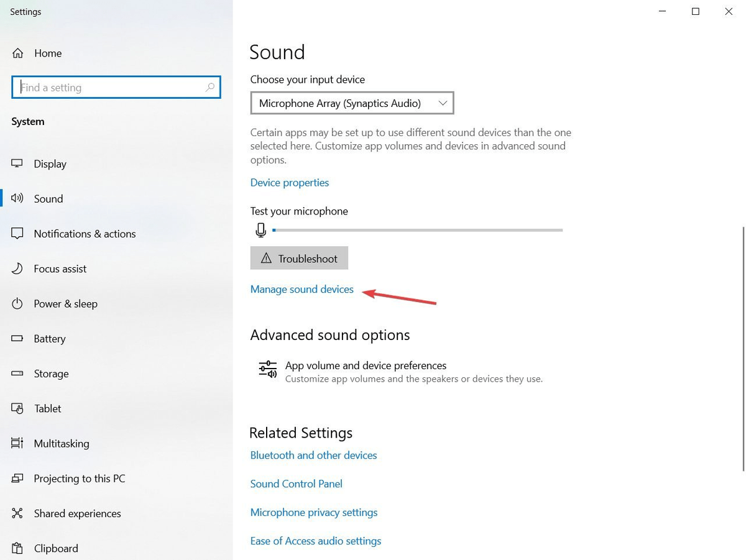
Task: Click the Find a setting search field
Action: click(x=112, y=88)
